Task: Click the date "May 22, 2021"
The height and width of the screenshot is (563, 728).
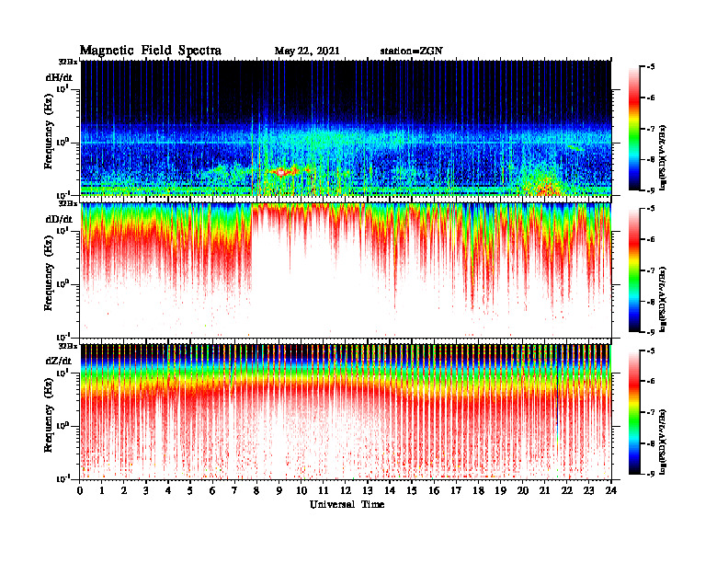Action: (307, 52)
